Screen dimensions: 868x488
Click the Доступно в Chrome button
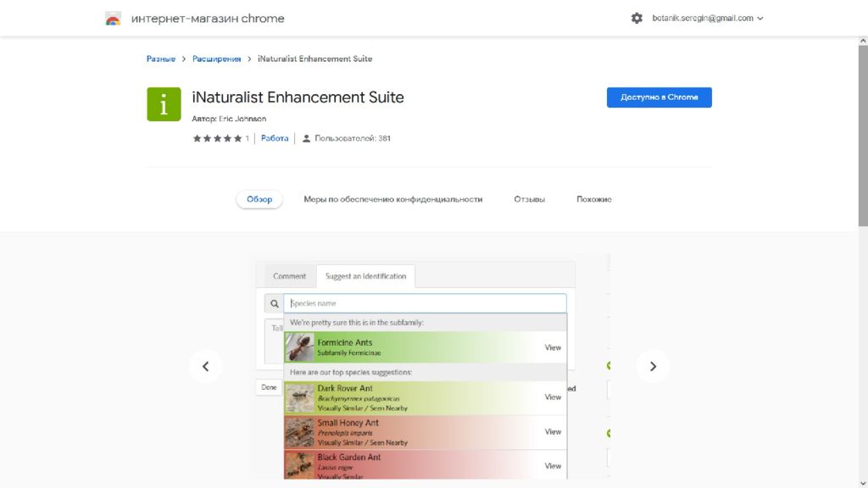coord(659,97)
